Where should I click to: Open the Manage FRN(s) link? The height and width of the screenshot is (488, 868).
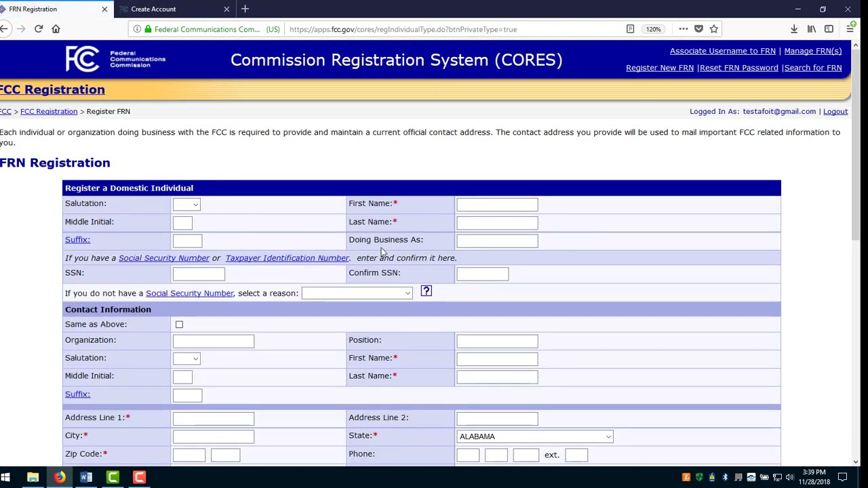click(x=813, y=51)
